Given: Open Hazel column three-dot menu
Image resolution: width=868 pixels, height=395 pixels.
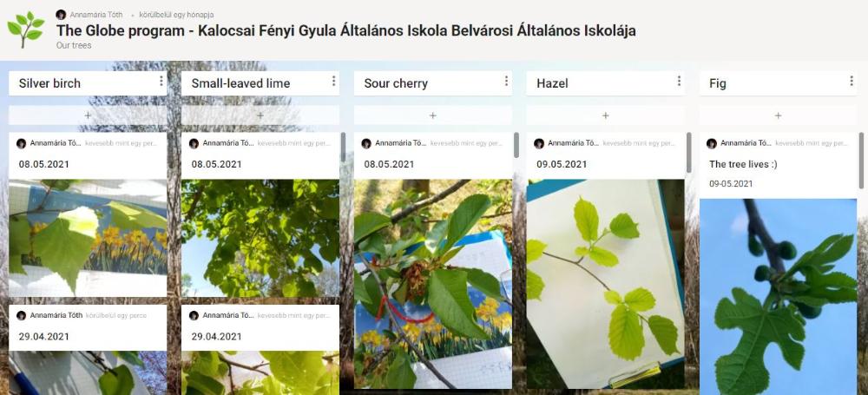Looking at the screenshot, I should point(679,82).
